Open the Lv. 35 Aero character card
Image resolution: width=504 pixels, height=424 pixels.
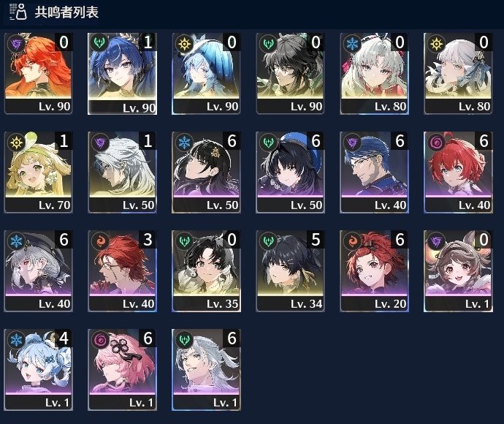pyautogui.click(x=206, y=271)
